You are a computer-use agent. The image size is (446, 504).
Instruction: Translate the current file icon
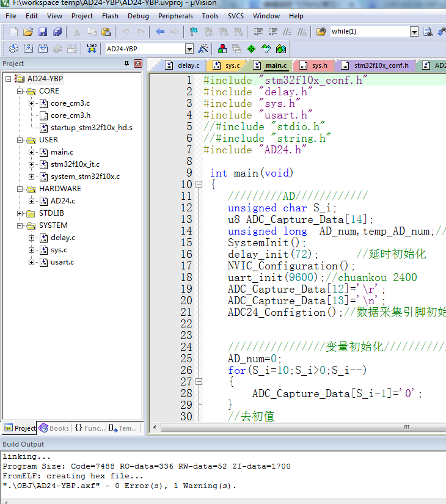[x=13, y=49]
